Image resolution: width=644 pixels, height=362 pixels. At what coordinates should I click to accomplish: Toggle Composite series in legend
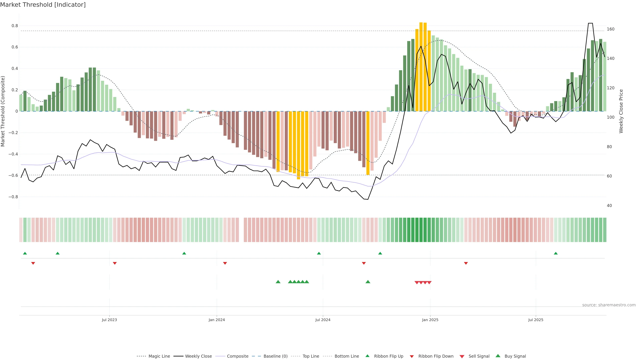click(x=237, y=356)
